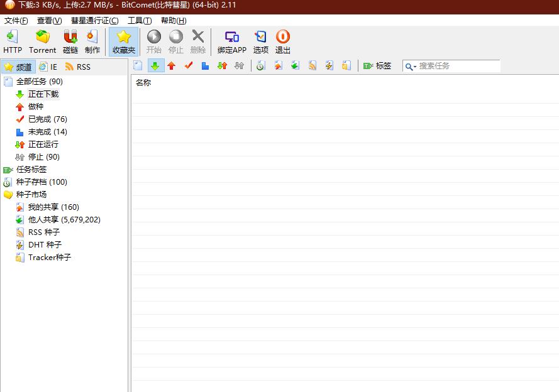Select the red seeding arrow filter

pos(172,66)
